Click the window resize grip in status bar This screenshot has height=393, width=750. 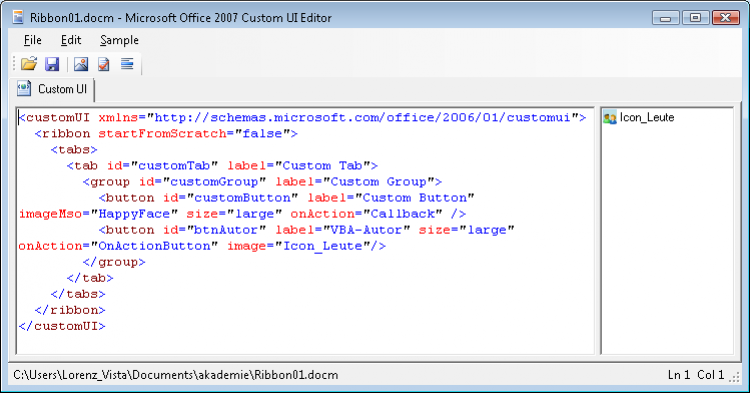[734, 377]
